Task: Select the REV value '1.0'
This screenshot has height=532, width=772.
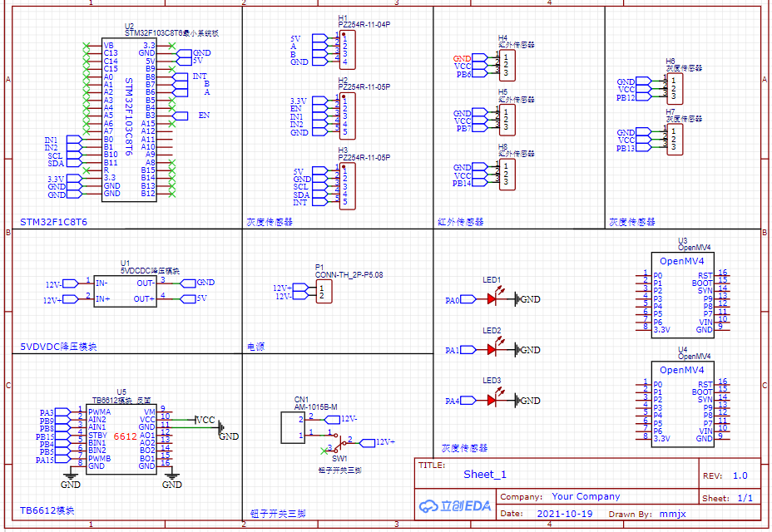Action: pyautogui.click(x=740, y=475)
